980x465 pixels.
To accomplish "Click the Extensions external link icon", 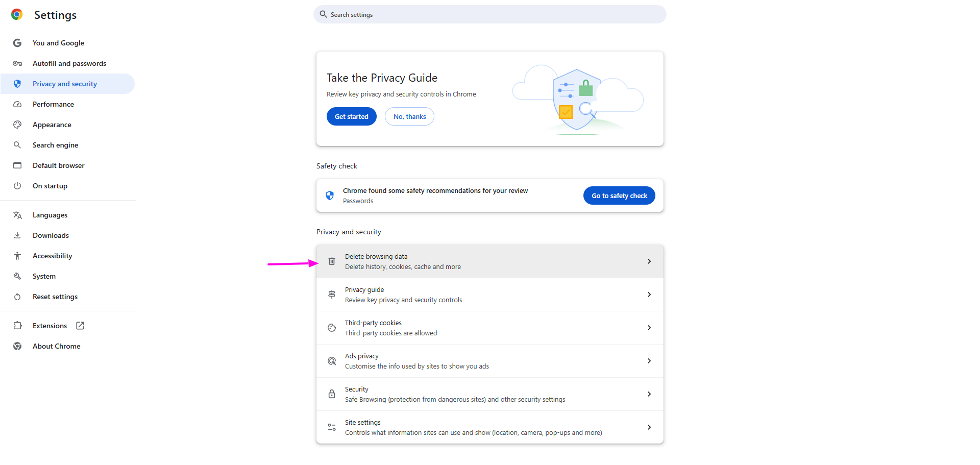I will [x=80, y=326].
